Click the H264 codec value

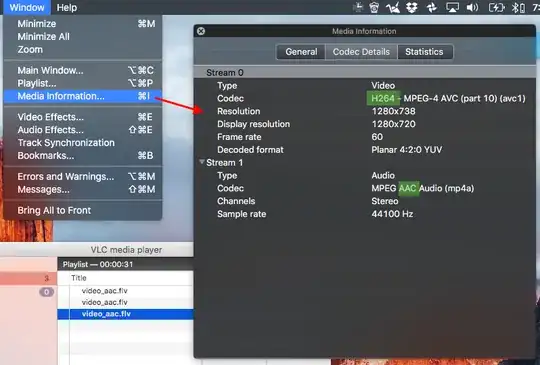click(383, 98)
